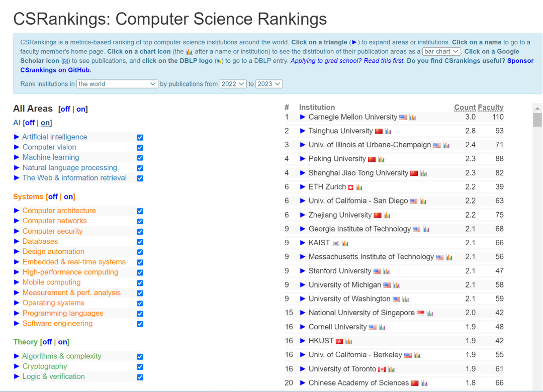This screenshot has width=543, height=392.
Task: Open the 'bar chart' display dropdown
Action: (x=441, y=51)
